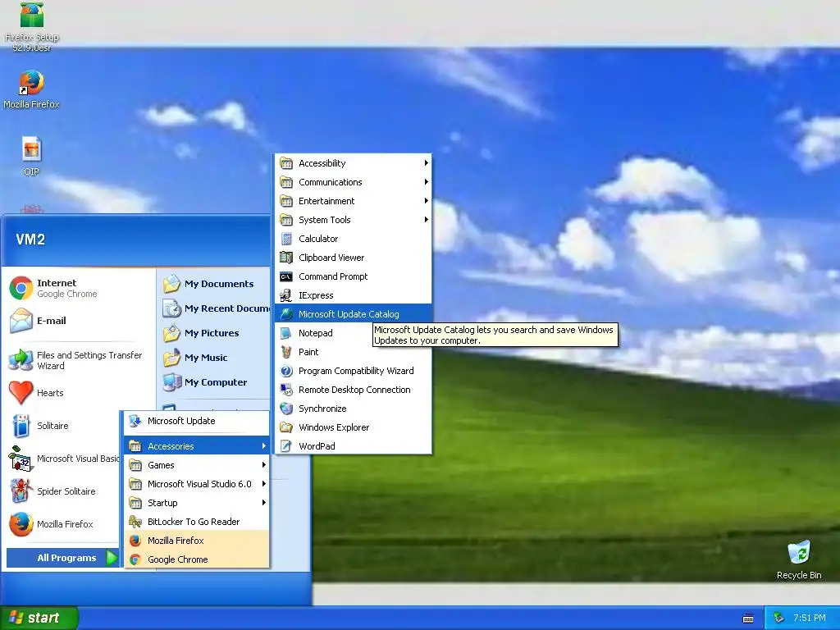
Task: Expand the Games submenu arrow
Action: (x=263, y=465)
